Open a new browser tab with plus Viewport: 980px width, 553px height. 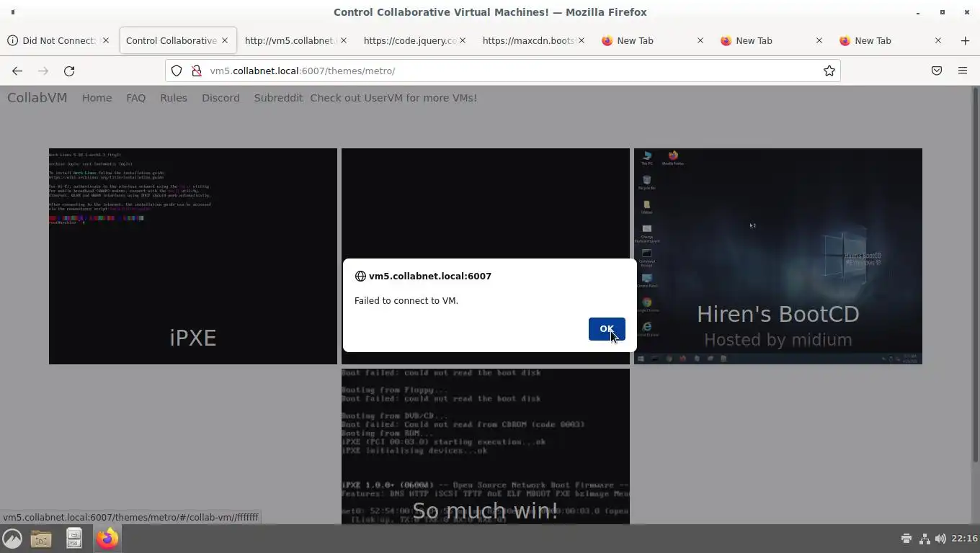pyautogui.click(x=965, y=40)
